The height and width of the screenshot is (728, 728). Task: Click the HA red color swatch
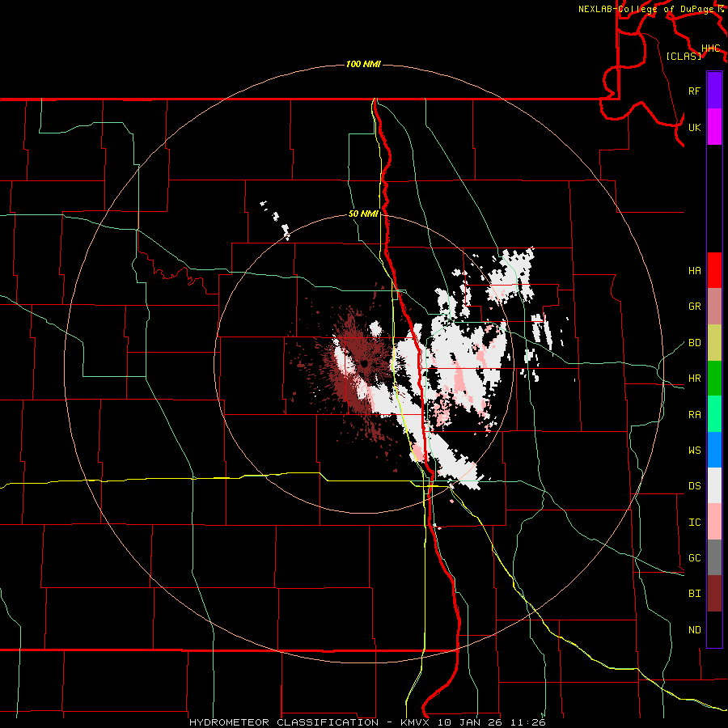click(x=714, y=270)
